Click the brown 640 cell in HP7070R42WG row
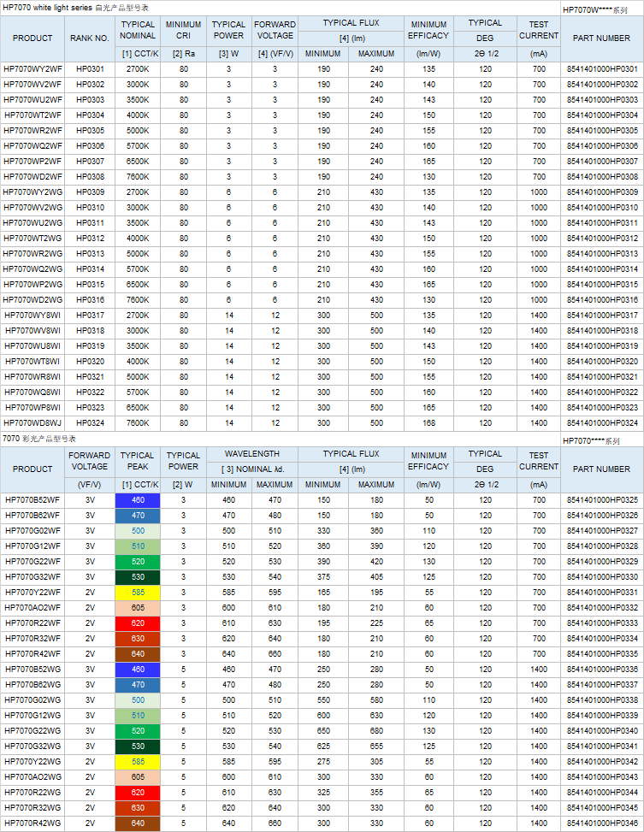This screenshot has height=832, width=644. pyautogui.click(x=138, y=823)
